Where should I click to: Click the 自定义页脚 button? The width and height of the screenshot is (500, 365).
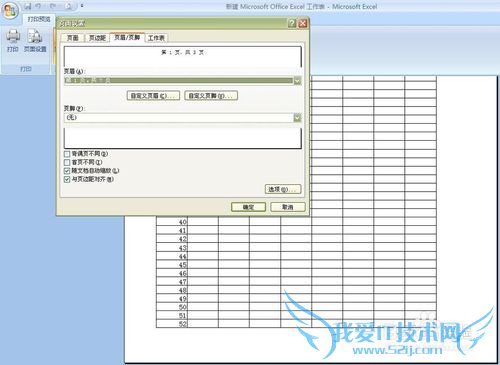click(211, 96)
